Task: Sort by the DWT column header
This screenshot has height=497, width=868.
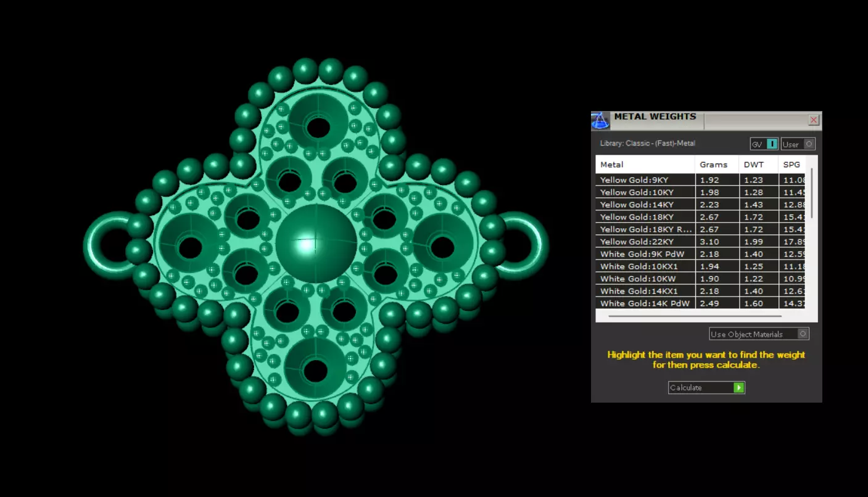Action: pos(759,165)
